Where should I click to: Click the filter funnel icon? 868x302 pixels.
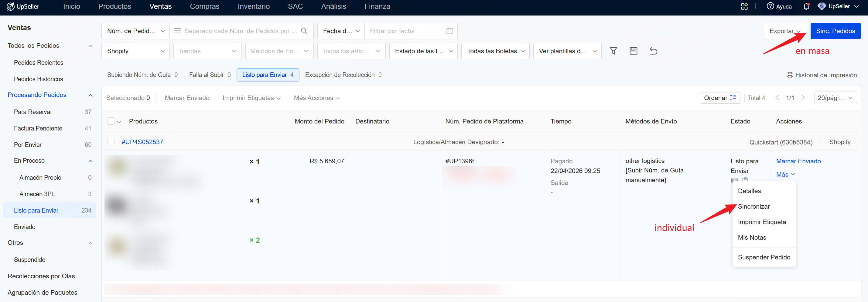click(613, 51)
